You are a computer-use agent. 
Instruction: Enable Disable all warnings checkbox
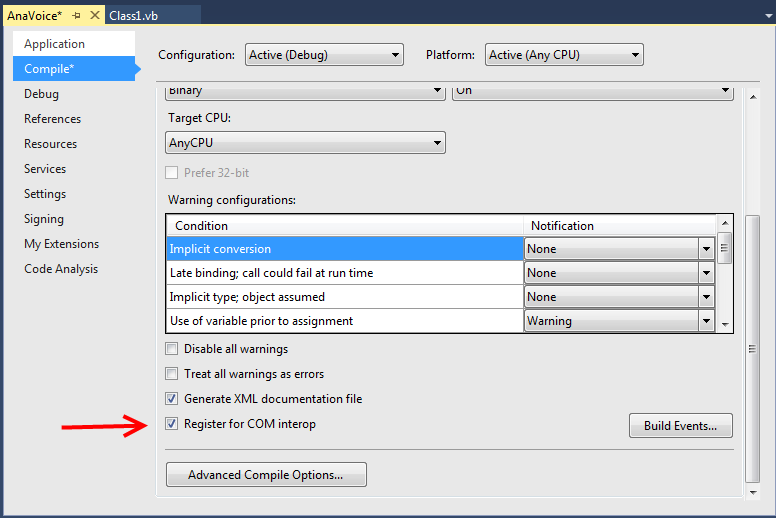point(172,349)
